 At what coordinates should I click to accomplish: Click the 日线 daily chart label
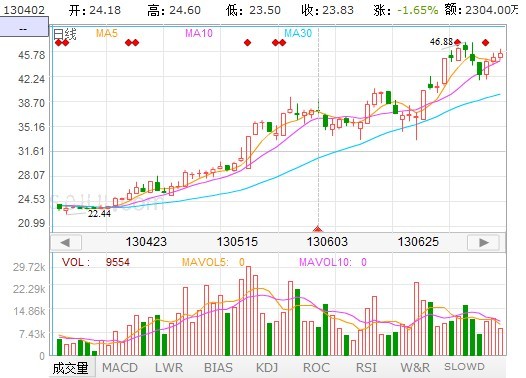click(65, 34)
